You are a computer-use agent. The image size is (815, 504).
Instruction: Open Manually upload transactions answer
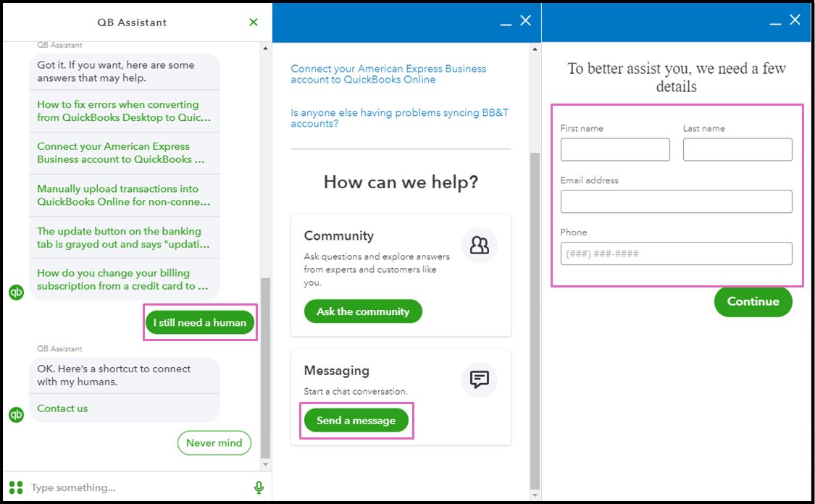[x=125, y=196]
